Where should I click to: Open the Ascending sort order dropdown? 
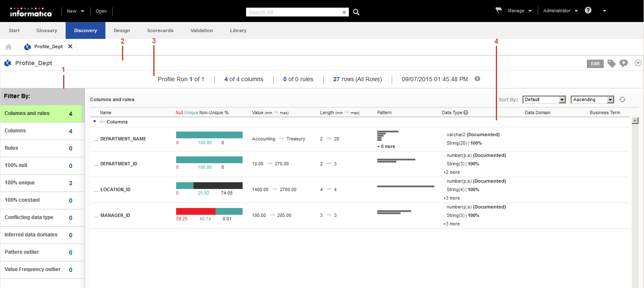[592, 100]
